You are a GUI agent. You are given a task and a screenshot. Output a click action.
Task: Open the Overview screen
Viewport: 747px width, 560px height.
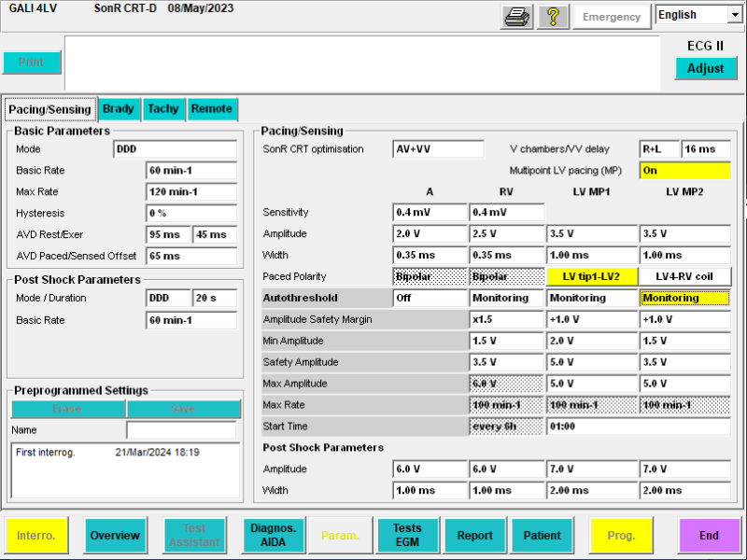(115, 535)
